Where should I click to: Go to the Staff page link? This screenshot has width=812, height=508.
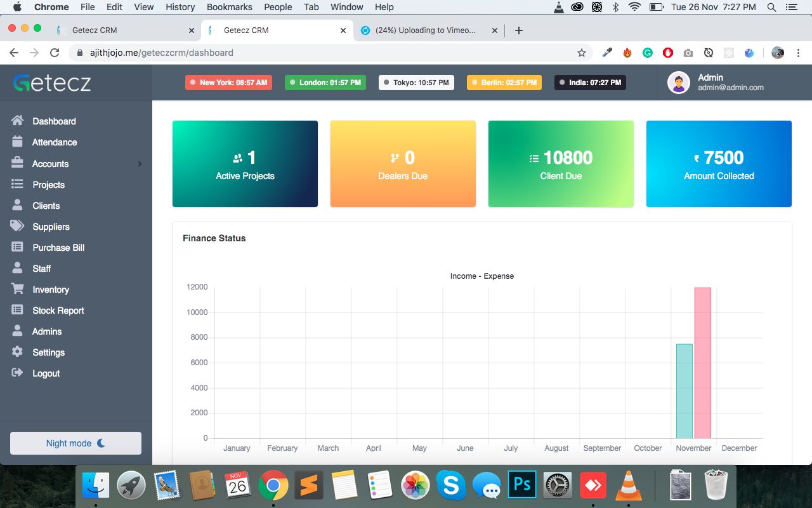(x=42, y=269)
